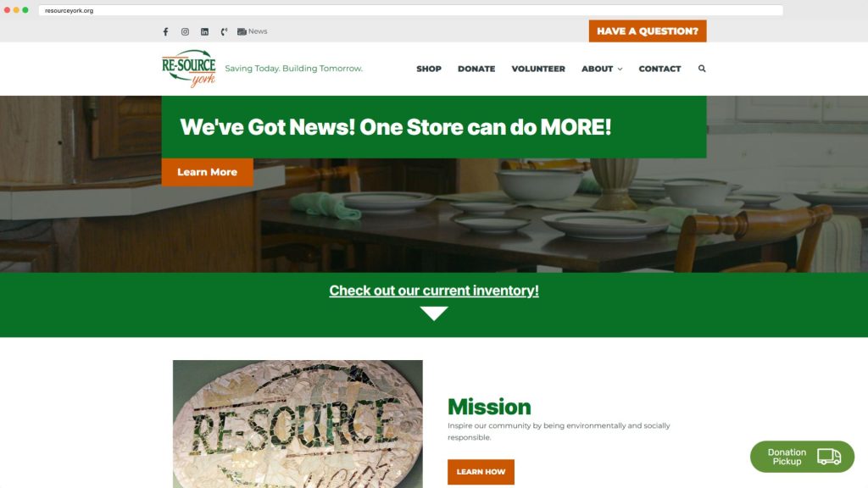Click the Re-Source York logo

click(189, 69)
